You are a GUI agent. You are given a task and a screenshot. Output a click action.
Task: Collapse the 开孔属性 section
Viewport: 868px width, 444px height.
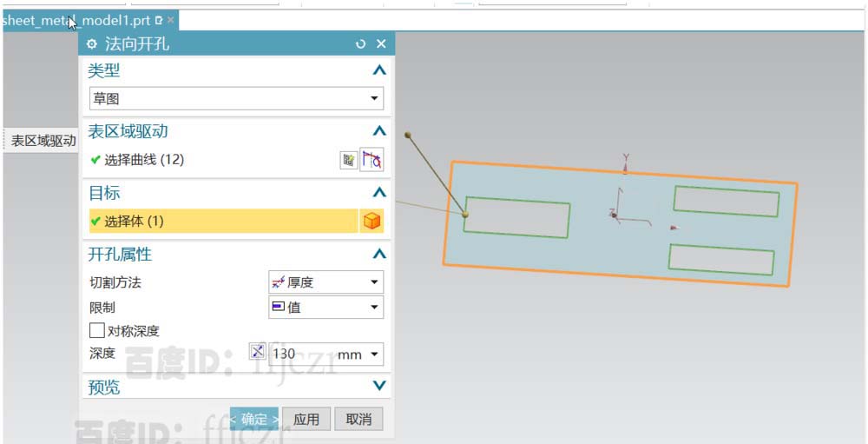coord(379,254)
